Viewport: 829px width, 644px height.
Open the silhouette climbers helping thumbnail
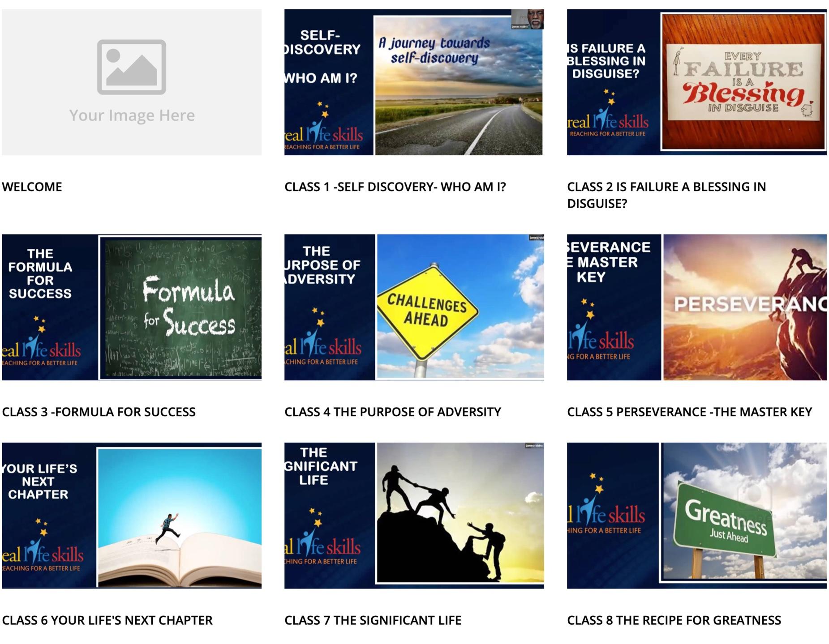(x=414, y=516)
